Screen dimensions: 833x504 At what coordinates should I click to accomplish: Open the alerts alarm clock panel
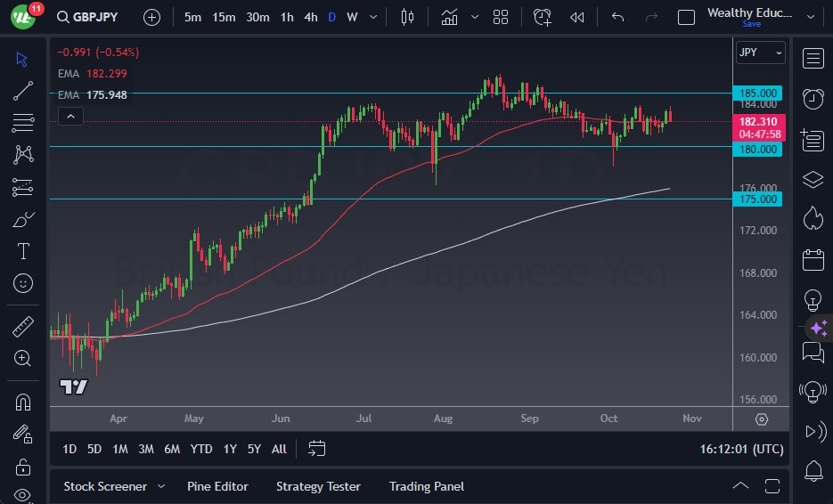click(813, 98)
